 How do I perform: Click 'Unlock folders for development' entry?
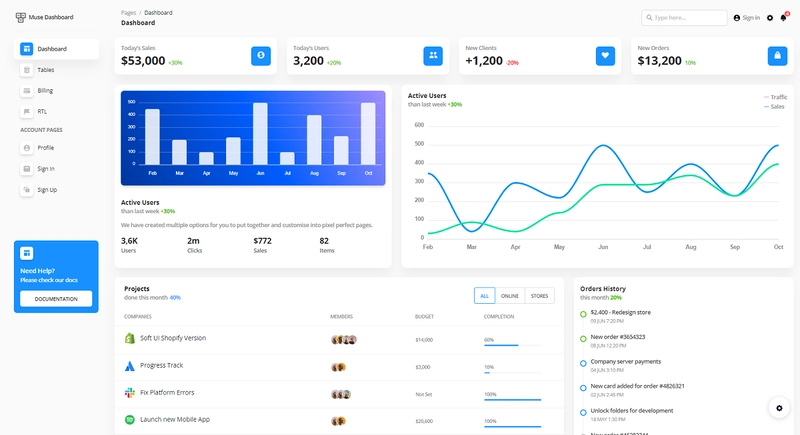(x=632, y=411)
